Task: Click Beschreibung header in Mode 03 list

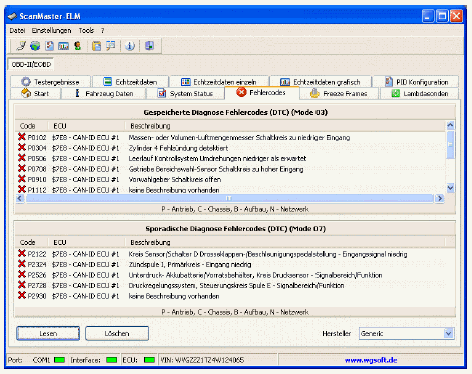Action: pyautogui.click(x=285, y=126)
